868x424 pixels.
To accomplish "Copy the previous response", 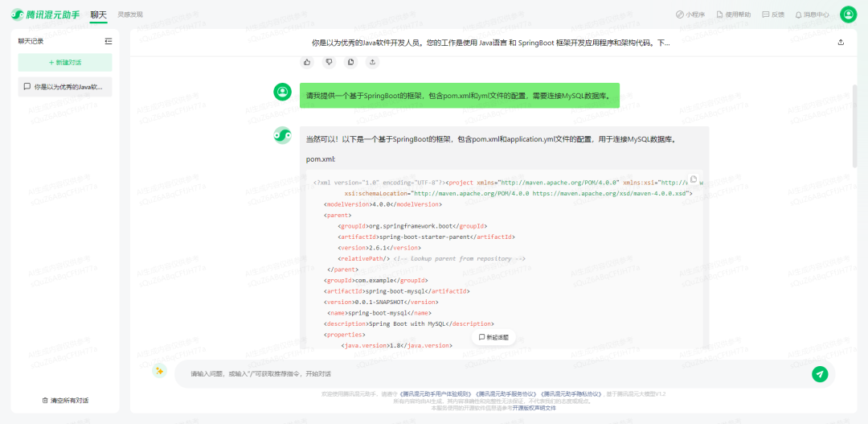I will pyautogui.click(x=351, y=62).
